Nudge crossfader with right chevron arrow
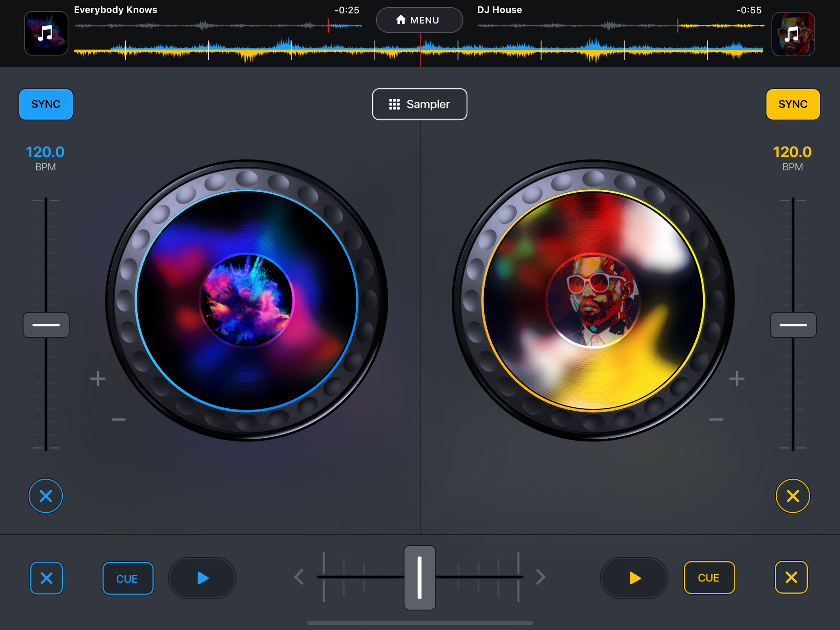 [541, 577]
